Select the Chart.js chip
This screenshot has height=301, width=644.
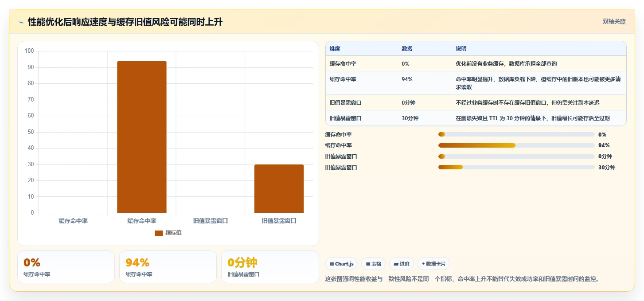coord(342,264)
